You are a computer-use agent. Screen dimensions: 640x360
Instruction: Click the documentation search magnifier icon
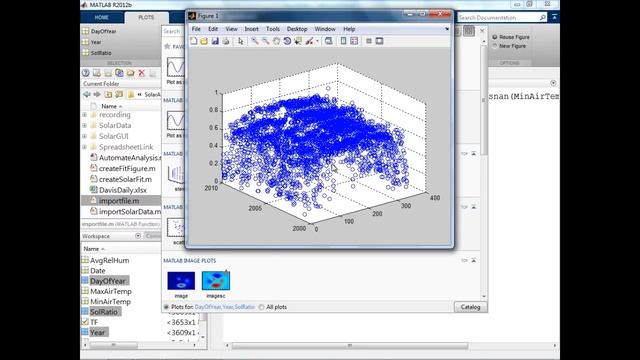coord(542,18)
